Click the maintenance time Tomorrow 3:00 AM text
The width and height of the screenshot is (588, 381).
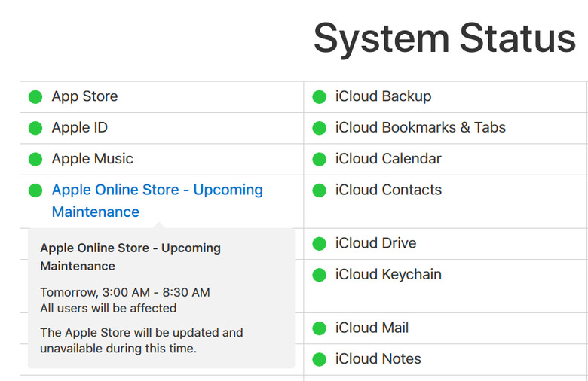click(125, 292)
